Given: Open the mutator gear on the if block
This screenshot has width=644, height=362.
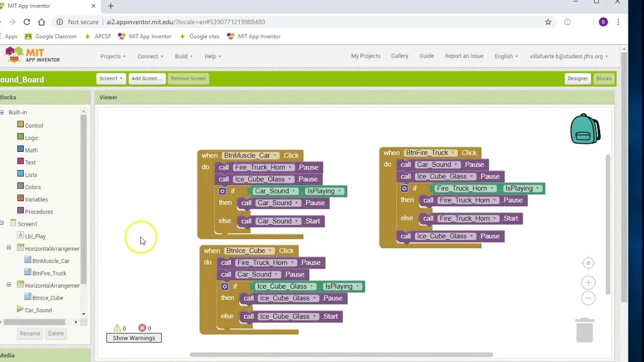Looking at the screenshot, I should (x=222, y=191).
